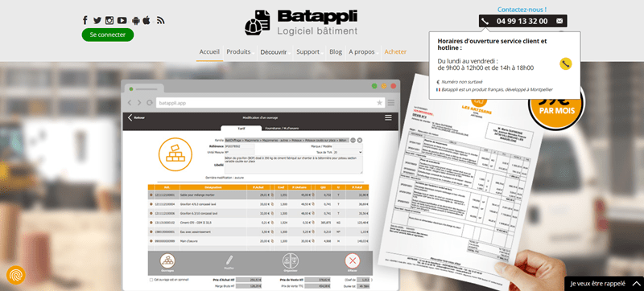This screenshot has width=644, height=291.
Task: Toggle the 'Cet ouvrage est en sommeil' checkbox
Action: pyautogui.click(x=151, y=280)
